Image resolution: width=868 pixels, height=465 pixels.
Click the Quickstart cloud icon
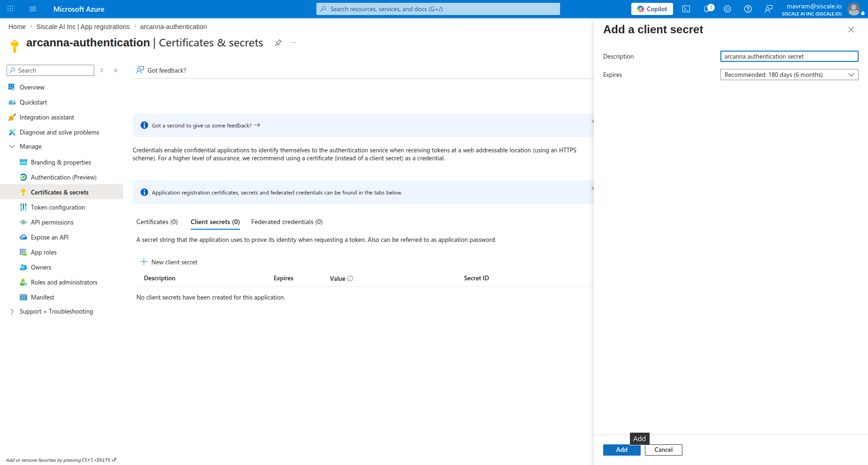pyautogui.click(x=12, y=102)
